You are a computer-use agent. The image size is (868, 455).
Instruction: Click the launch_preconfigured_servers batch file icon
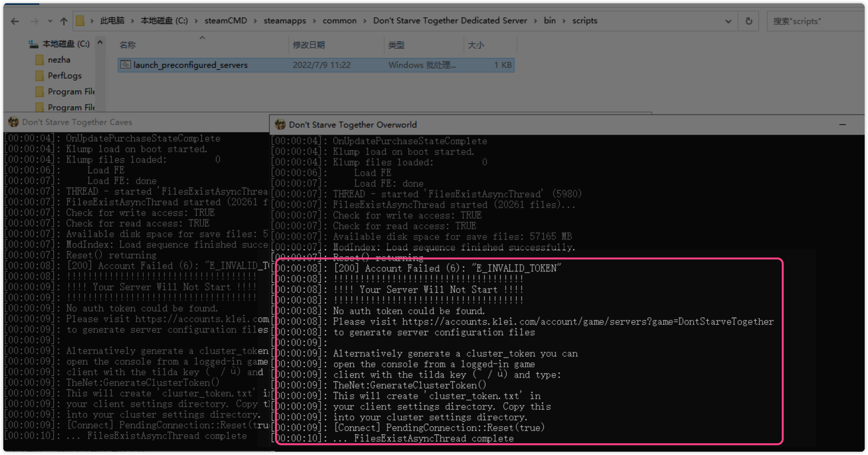[126, 65]
